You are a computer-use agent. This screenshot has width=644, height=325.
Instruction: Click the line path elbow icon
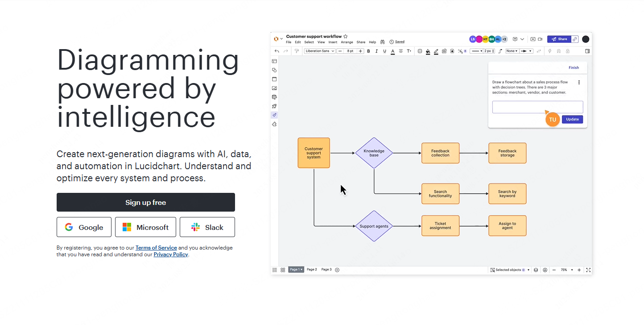[x=500, y=51]
